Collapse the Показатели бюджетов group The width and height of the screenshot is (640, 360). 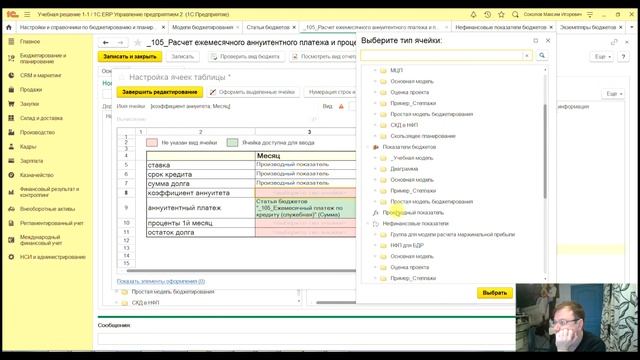pyautogui.click(x=367, y=147)
